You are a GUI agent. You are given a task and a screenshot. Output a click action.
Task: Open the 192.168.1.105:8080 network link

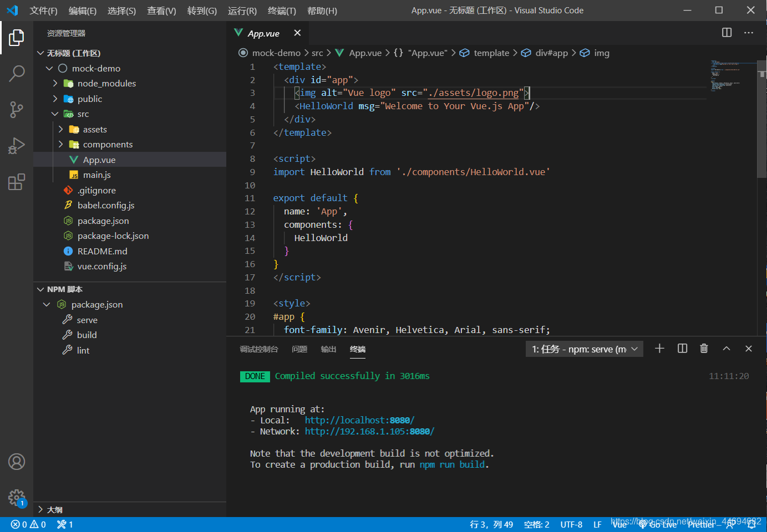pyautogui.click(x=369, y=431)
